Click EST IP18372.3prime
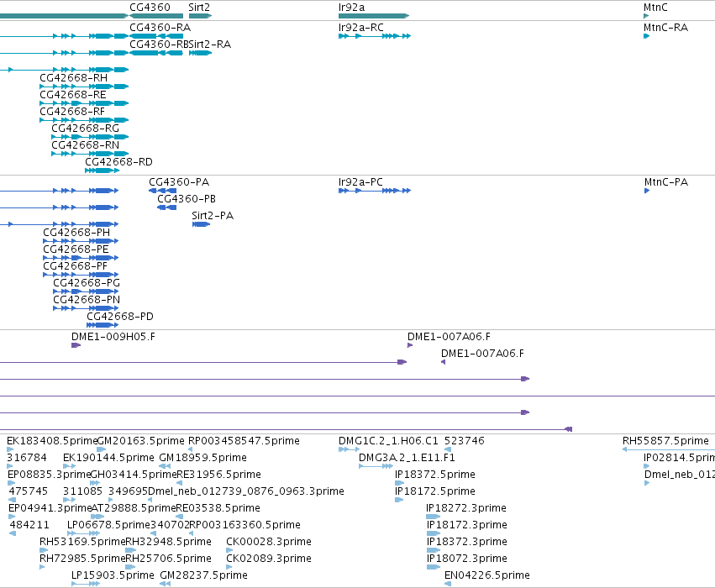The height and width of the screenshot is (588, 715). pyautogui.click(x=467, y=542)
